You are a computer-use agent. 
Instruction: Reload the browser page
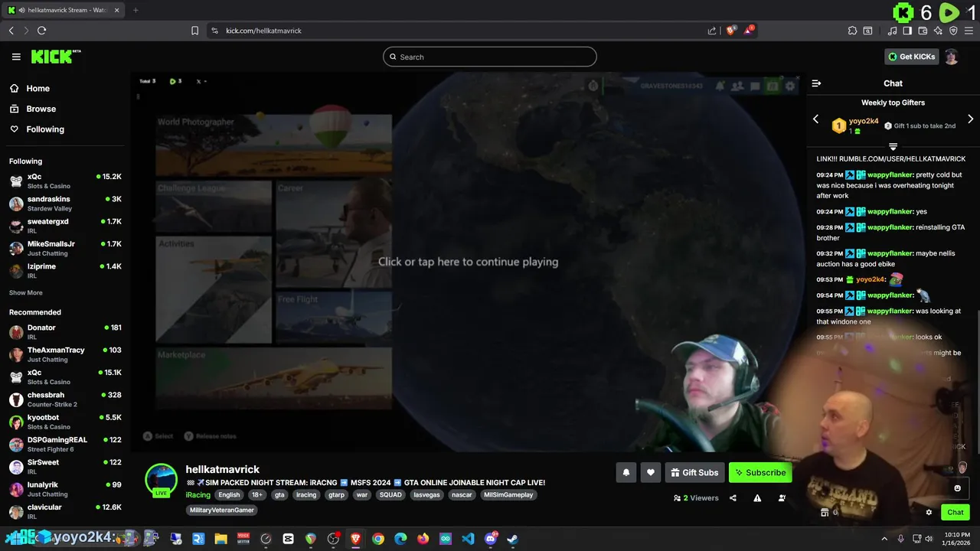tap(41, 31)
